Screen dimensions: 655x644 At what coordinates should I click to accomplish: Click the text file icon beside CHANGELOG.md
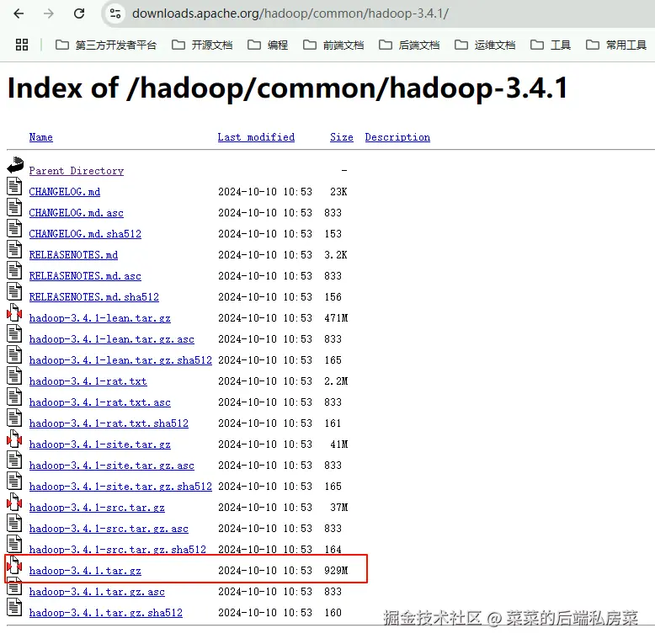coord(14,186)
